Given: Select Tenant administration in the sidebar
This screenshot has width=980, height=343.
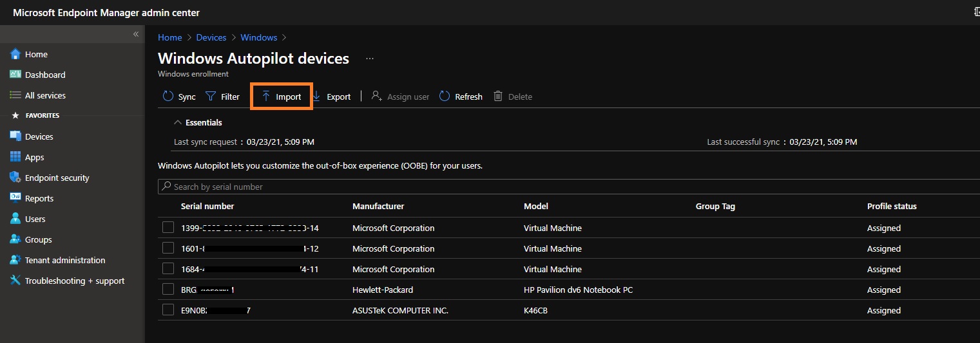Looking at the screenshot, I should click(65, 261).
